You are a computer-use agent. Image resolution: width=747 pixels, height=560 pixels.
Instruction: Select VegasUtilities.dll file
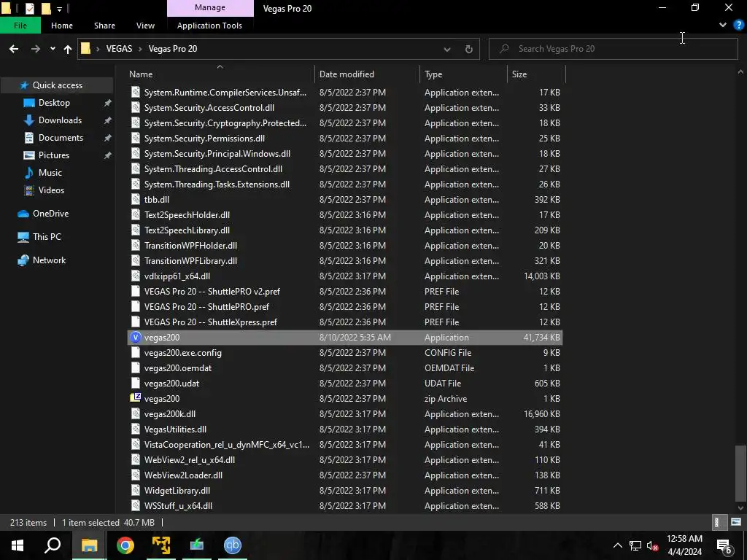(345, 429)
